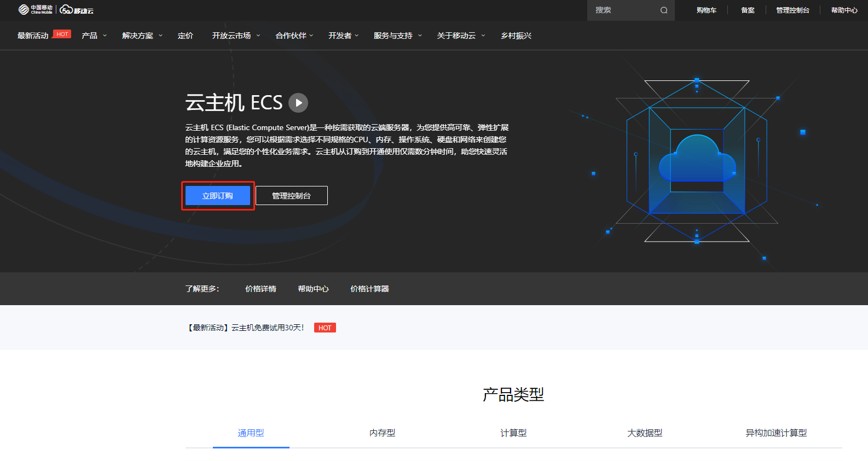Click the red HOT badge beside 最新活动
Viewport: 868px width, 461px height.
click(x=62, y=34)
